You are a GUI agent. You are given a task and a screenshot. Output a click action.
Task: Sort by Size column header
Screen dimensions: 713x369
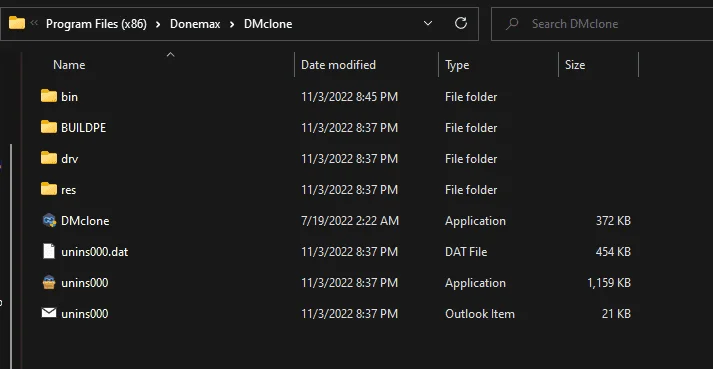point(575,65)
